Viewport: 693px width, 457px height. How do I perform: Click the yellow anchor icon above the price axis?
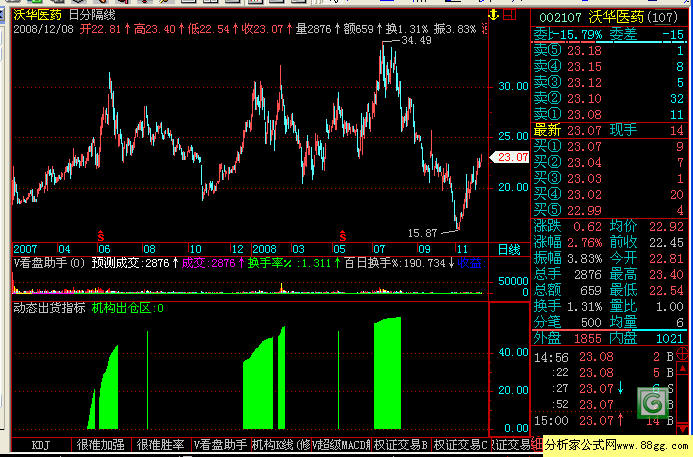click(x=494, y=15)
